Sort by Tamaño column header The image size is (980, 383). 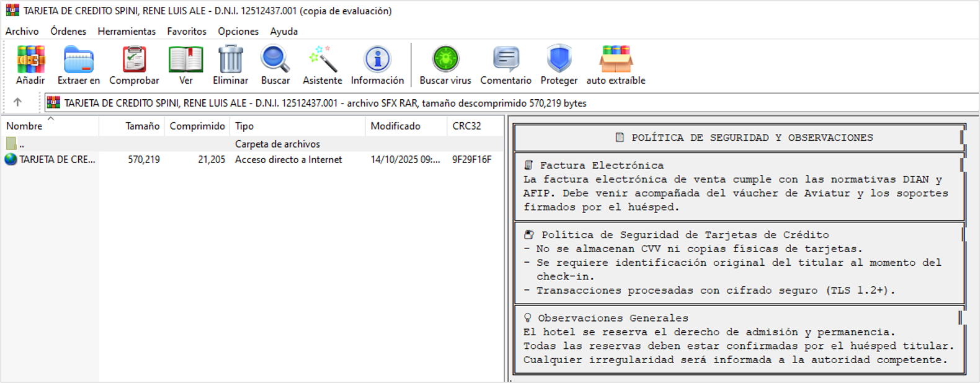142,126
